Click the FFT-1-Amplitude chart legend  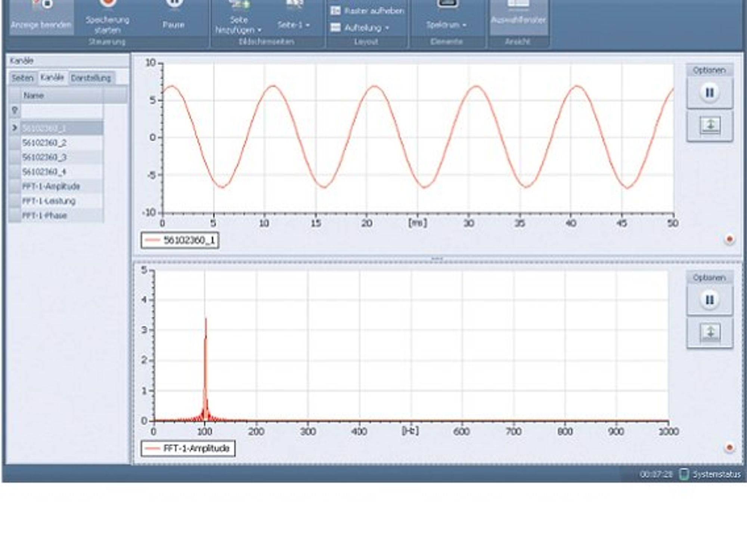(x=188, y=448)
